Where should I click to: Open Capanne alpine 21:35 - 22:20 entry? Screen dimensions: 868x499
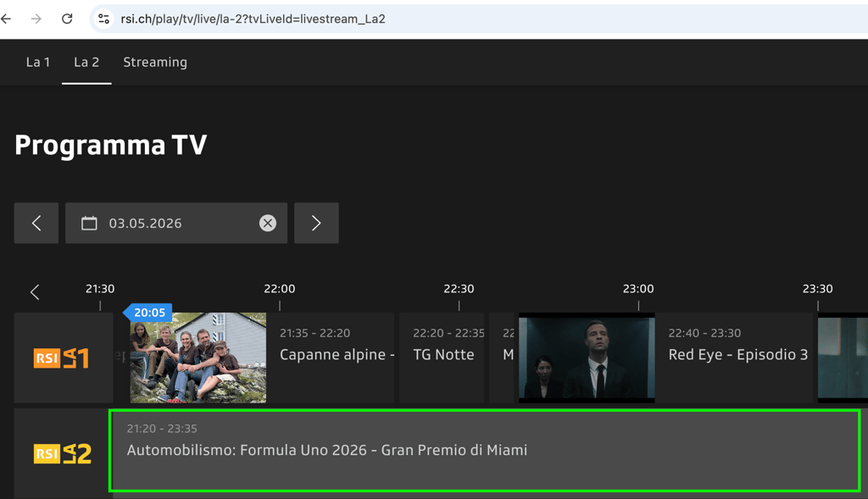click(x=331, y=358)
